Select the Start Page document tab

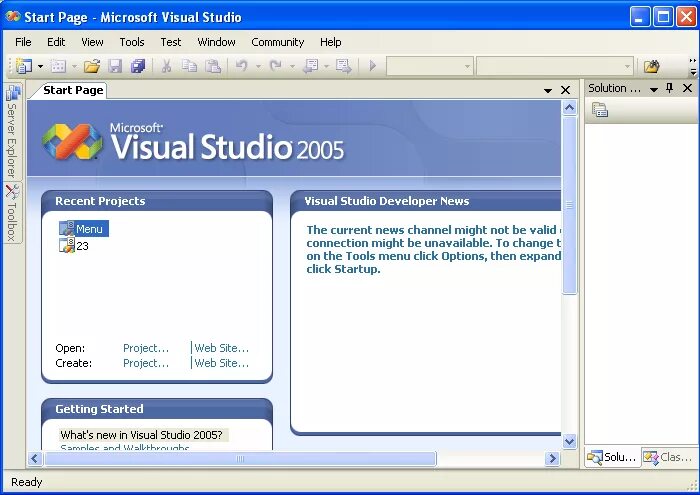(73, 90)
